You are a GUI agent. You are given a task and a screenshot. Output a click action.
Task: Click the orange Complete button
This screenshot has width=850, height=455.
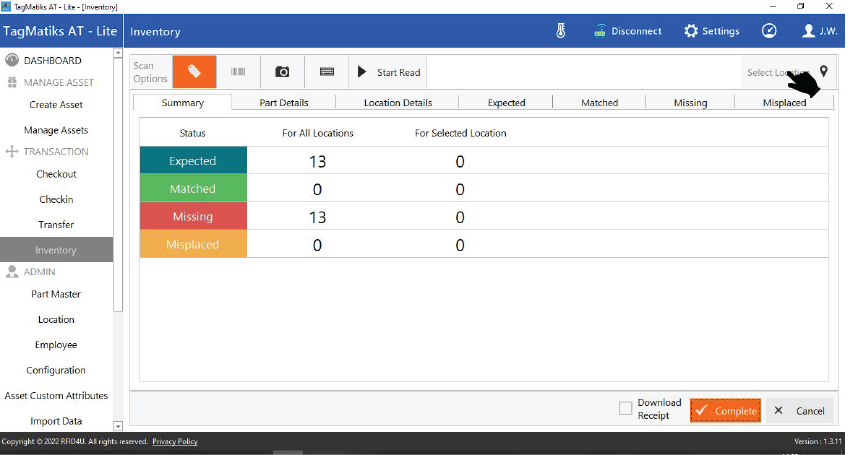725,411
